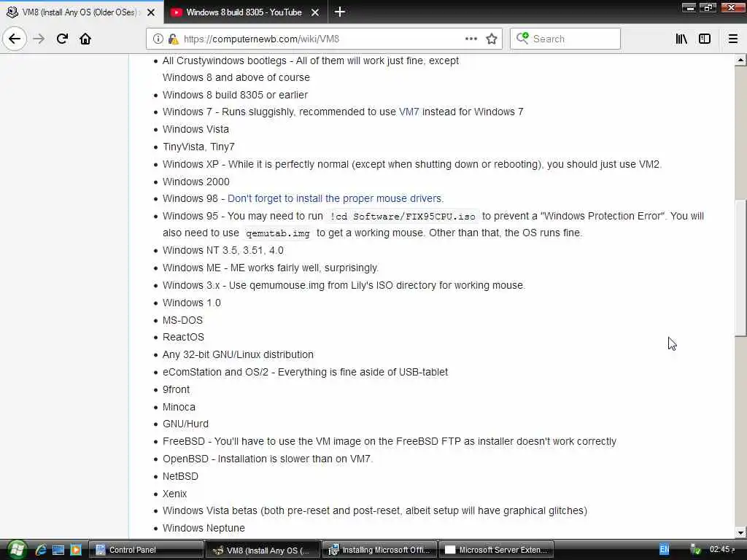Close the Windows 8 build 8305 YouTube tab
This screenshot has height=560, width=747.
click(x=315, y=12)
